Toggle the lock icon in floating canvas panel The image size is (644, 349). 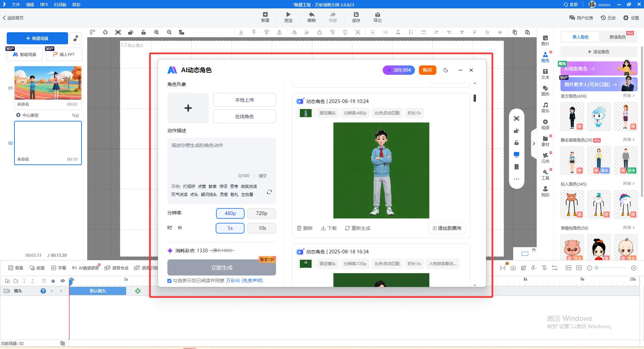coord(517,143)
